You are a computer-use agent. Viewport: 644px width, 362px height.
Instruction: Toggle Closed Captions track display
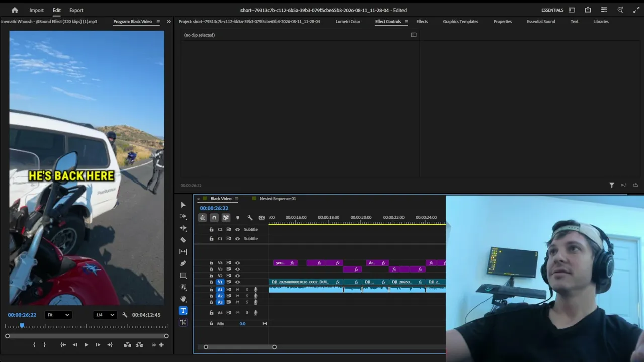coord(261,218)
